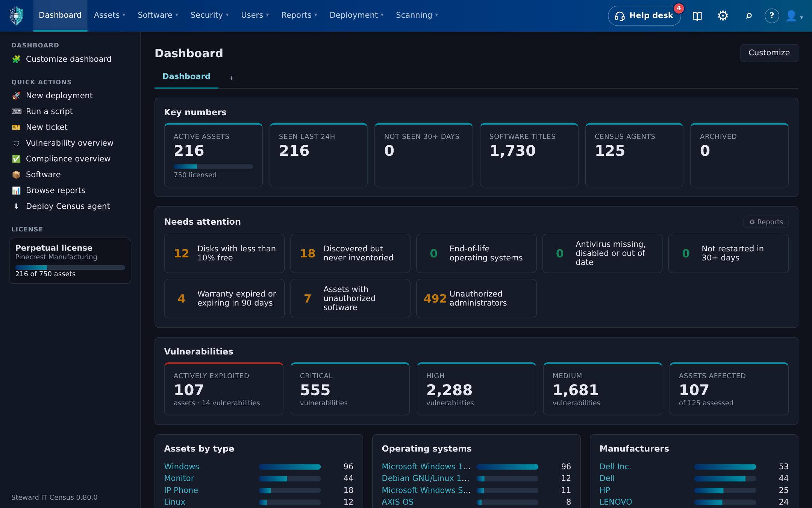Click the keyboard icon for Run a script
The height and width of the screenshot is (508, 812).
pyautogui.click(x=16, y=111)
